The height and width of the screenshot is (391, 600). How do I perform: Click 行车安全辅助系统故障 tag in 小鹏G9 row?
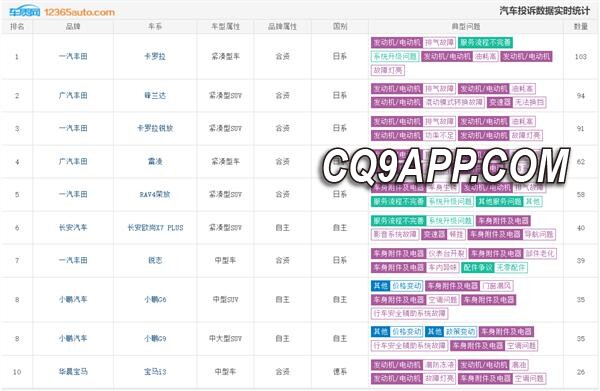click(409, 345)
